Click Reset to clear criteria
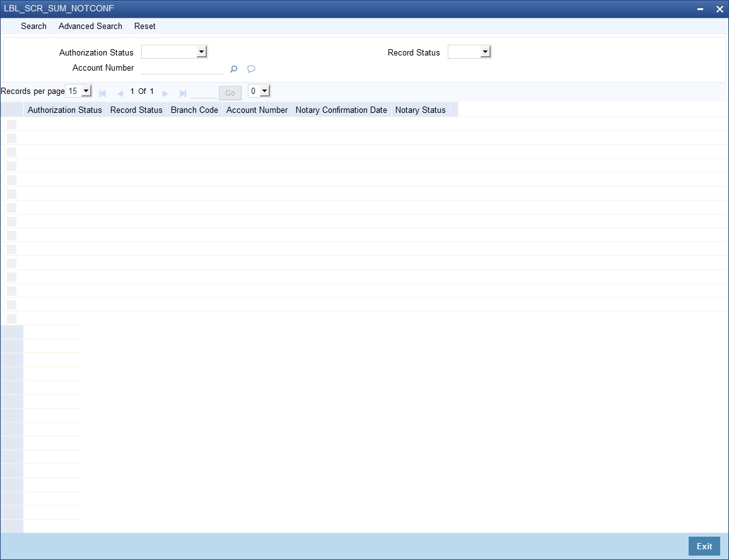The image size is (729, 560). (144, 26)
